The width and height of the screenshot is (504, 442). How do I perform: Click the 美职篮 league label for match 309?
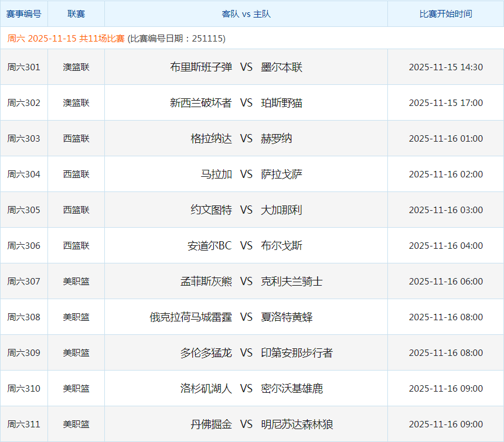click(x=76, y=352)
